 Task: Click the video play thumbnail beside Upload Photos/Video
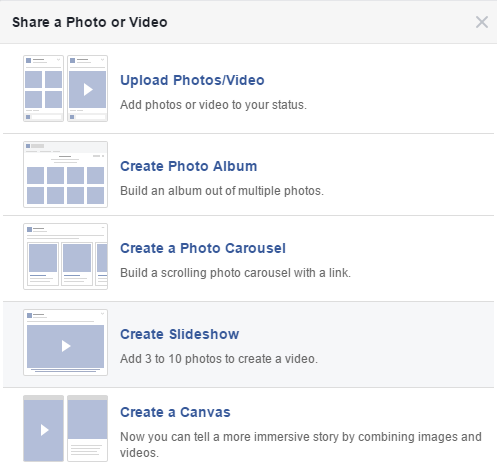87,88
